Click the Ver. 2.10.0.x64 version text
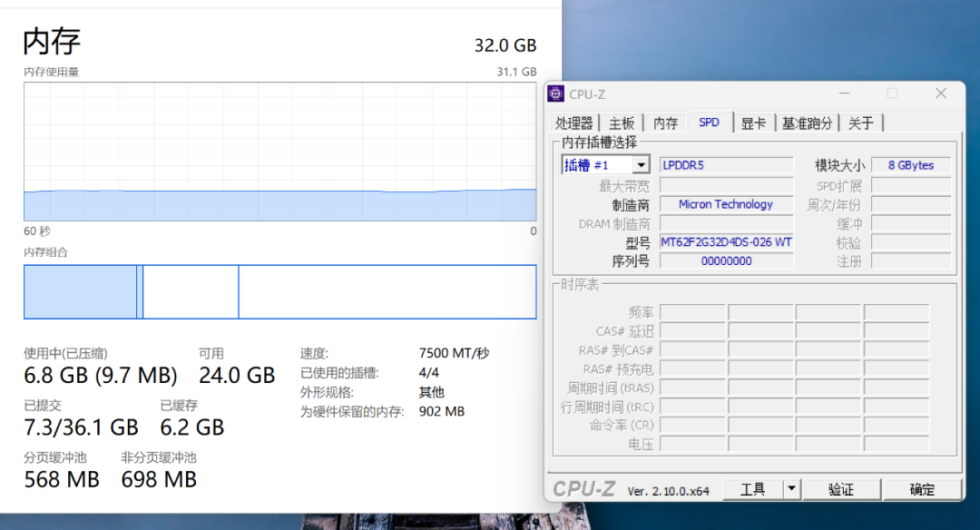This screenshot has width=980, height=530. click(668, 491)
